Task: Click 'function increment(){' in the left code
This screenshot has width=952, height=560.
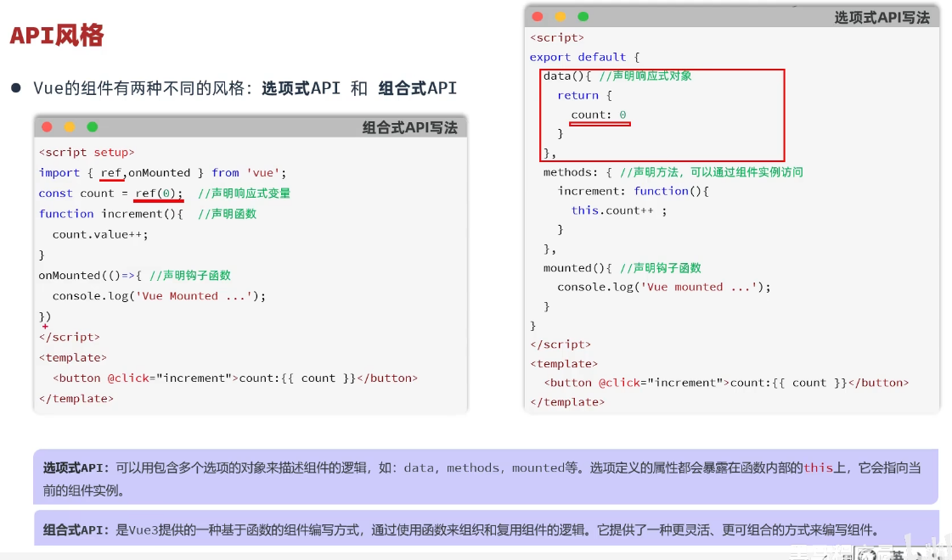Action: 111,214
